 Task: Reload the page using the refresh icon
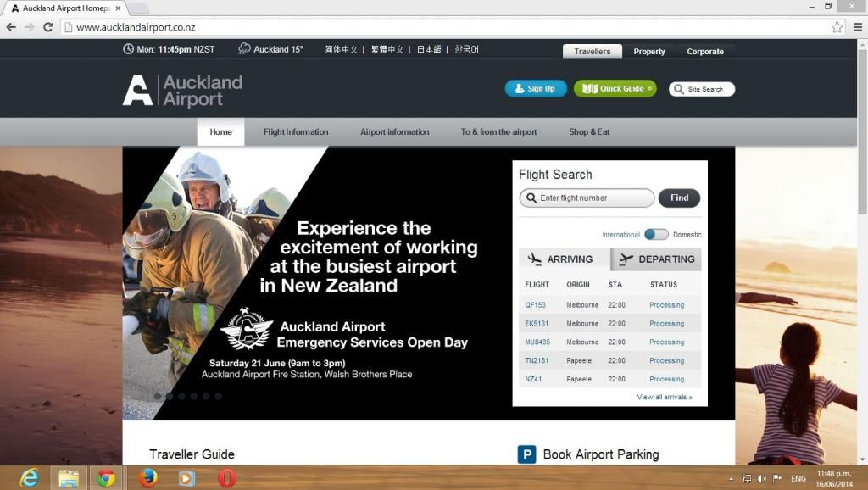pyautogui.click(x=48, y=27)
